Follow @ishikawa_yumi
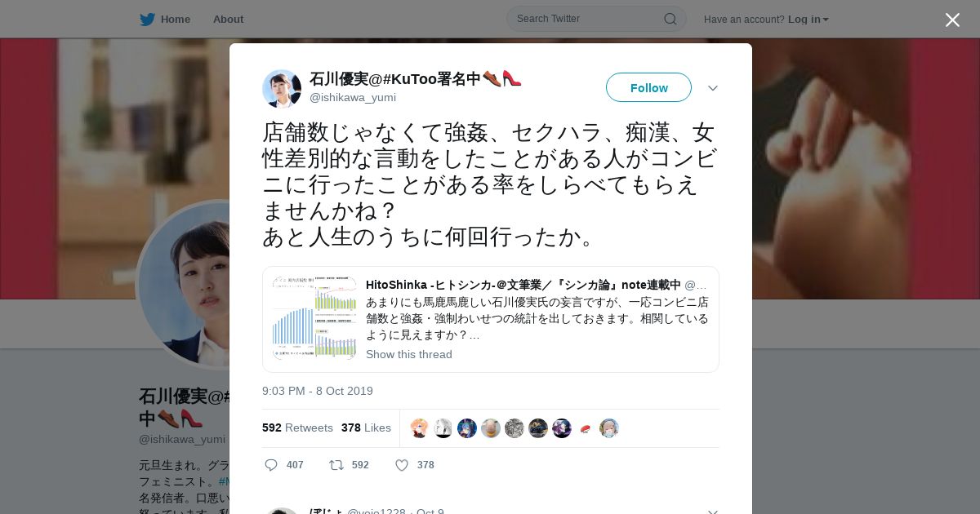 point(648,87)
